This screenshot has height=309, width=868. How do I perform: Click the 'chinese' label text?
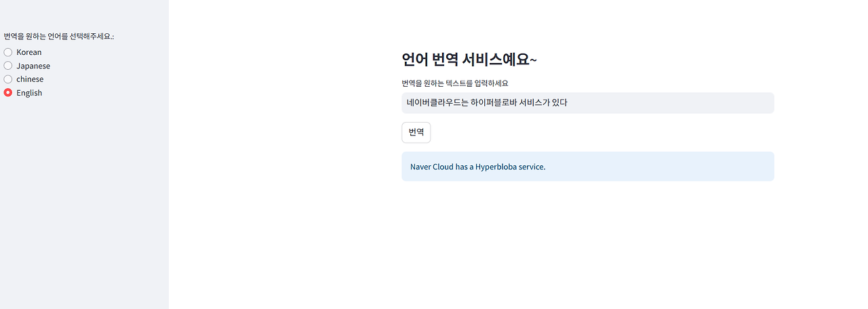[x=30, y=79]
